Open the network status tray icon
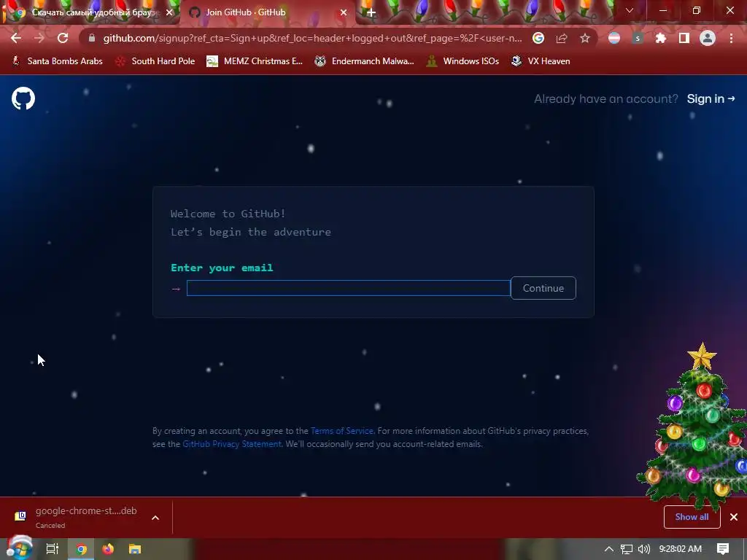747x560 pixels. pos(627,549)
